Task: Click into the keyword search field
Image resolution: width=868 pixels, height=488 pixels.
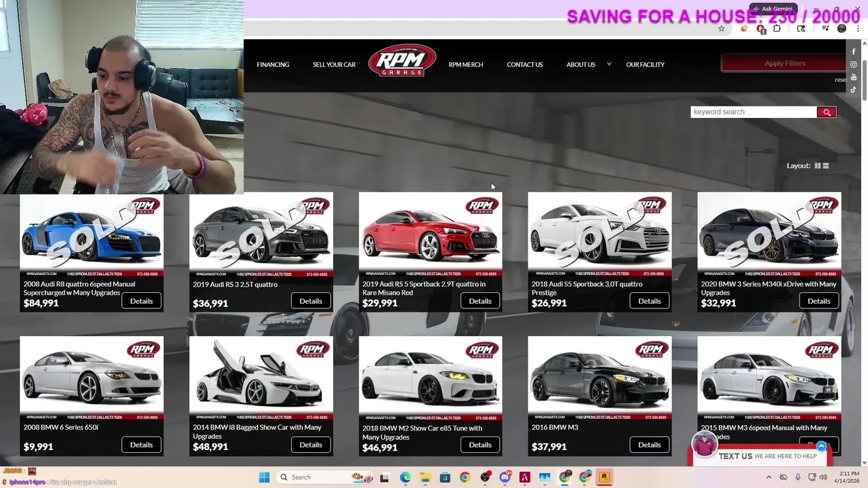Action: coord(753,112)
